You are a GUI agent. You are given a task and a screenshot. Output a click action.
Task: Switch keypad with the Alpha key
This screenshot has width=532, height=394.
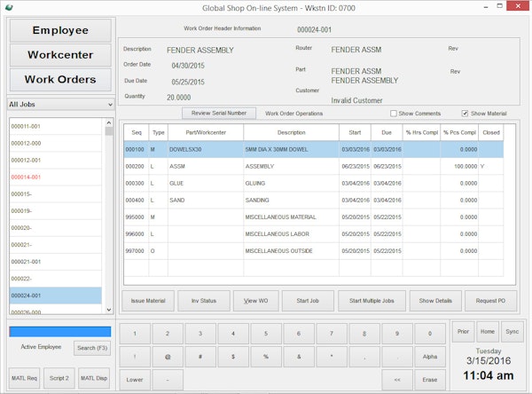pyautogui.click(x=430, y=357)
